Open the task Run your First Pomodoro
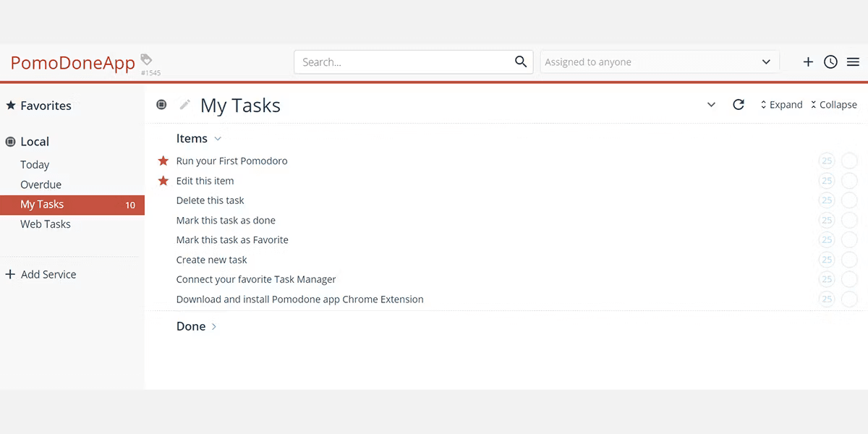 click(x=231, y=161)
